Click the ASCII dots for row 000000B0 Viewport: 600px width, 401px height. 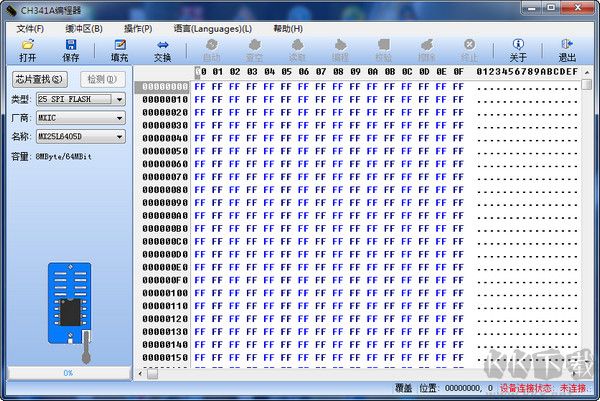527,230
